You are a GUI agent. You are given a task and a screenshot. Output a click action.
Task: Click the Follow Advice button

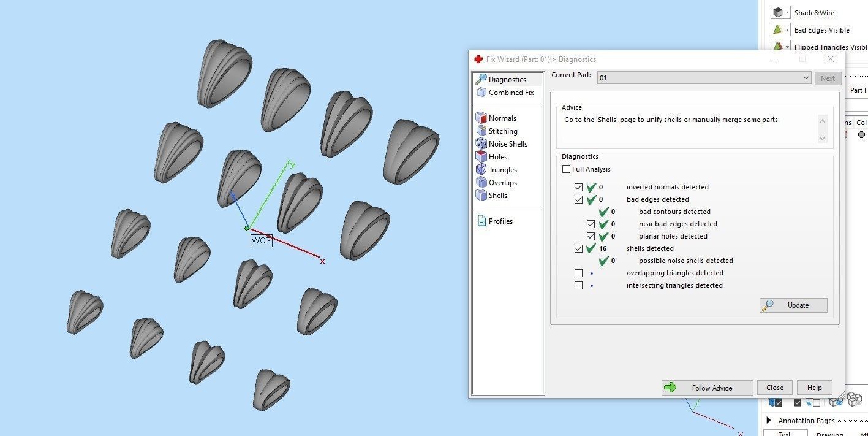click(708, 388)
